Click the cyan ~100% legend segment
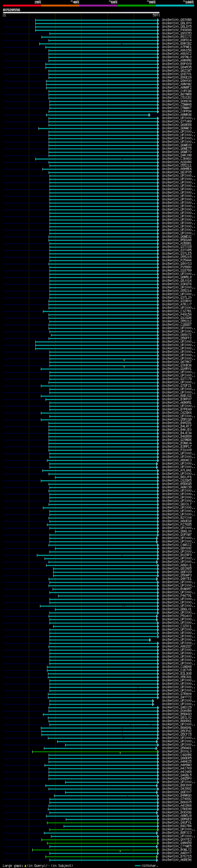This screenshot has height=868, width=197. click(175, 6)
